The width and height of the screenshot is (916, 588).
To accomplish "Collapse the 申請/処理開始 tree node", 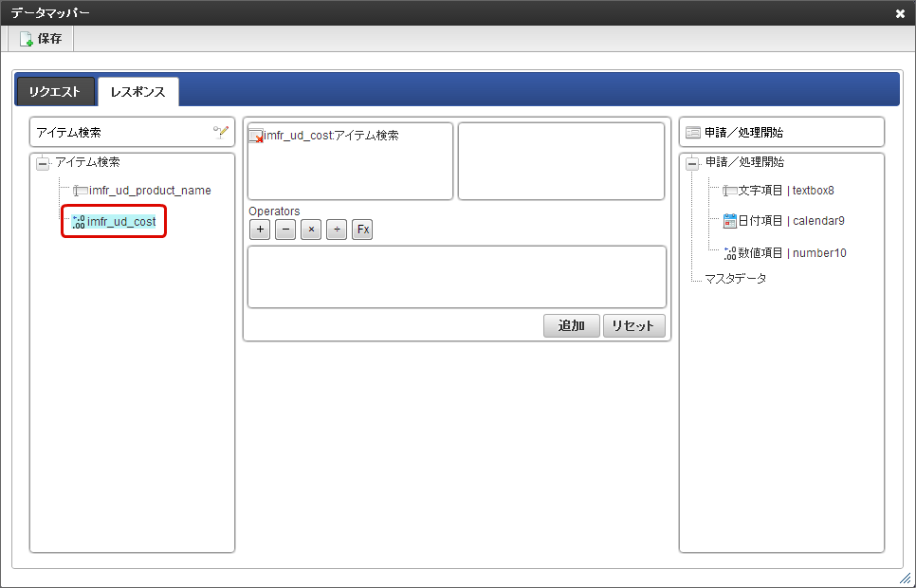I will pos(692,163).
